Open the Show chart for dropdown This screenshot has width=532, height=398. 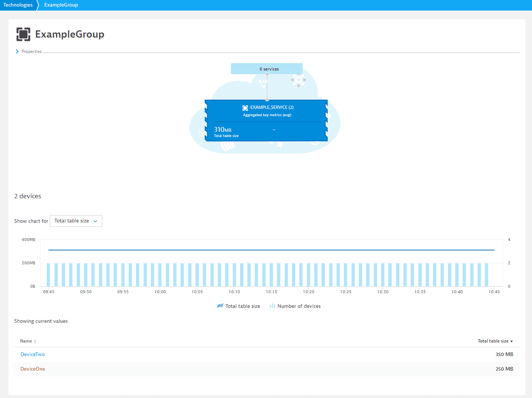(76, 221)
